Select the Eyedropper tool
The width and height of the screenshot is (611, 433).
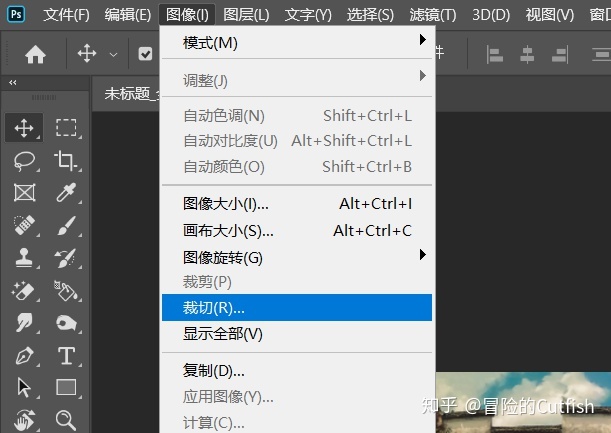click(x=66, y=193)
